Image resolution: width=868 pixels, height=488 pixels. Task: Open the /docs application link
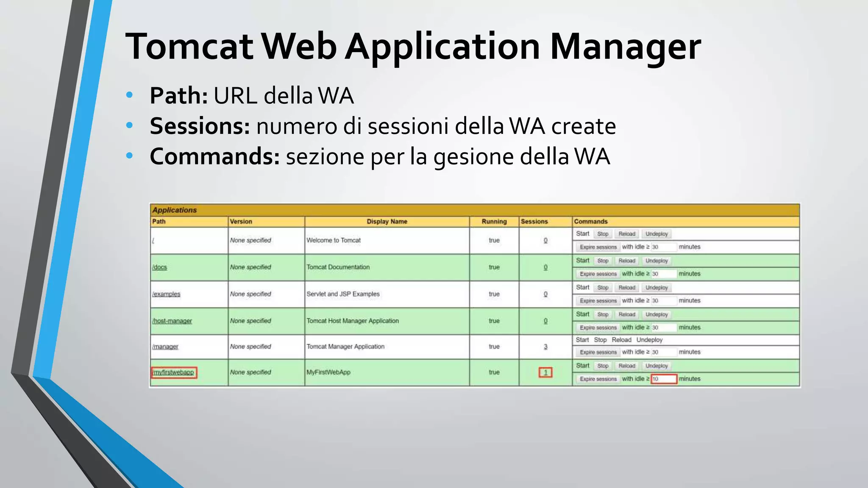[159, 267]
